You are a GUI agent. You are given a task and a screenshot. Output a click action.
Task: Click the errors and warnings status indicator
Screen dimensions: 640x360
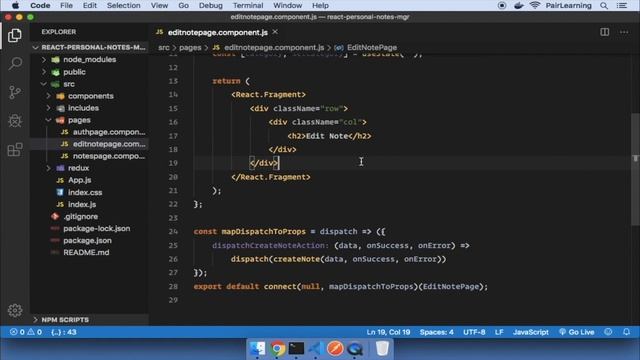point(25,332)
